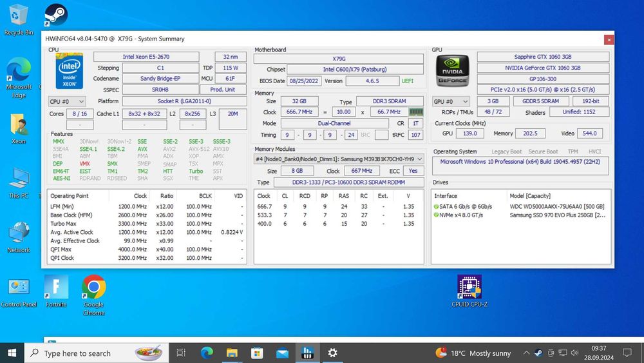Select the WDC WD5000AAKX drive row
Image resolution: width=644 pixels, height=363 pixels.
point(520,207)
